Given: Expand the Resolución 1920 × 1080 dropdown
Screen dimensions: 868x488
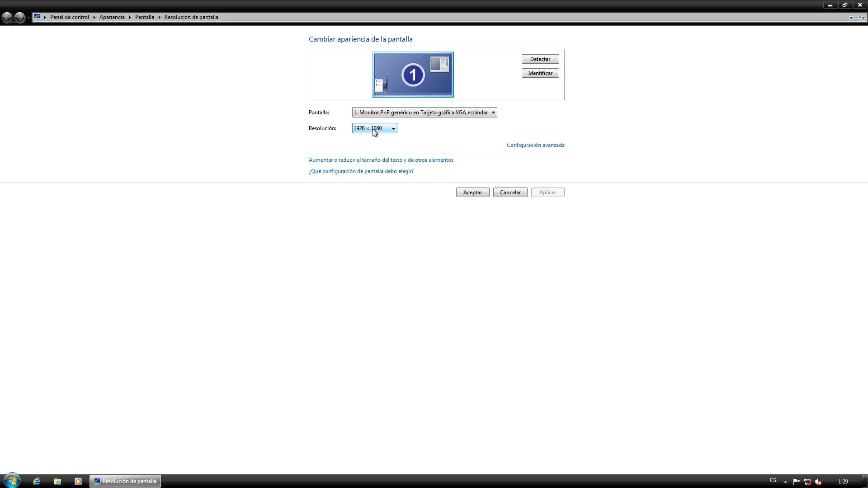Looking at the screenshot, I should pos(374,128).
